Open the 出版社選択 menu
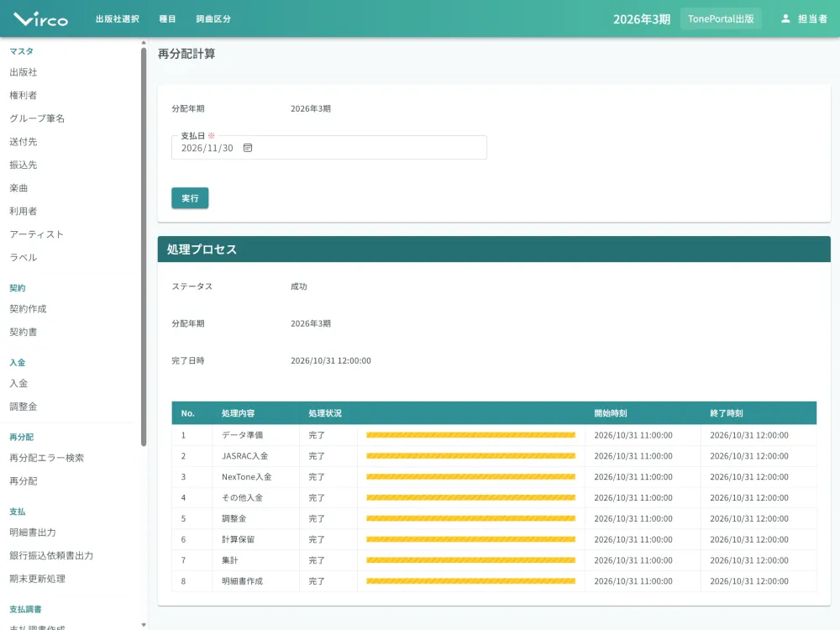This screenshot has width=840, height=630. point(118,18)
